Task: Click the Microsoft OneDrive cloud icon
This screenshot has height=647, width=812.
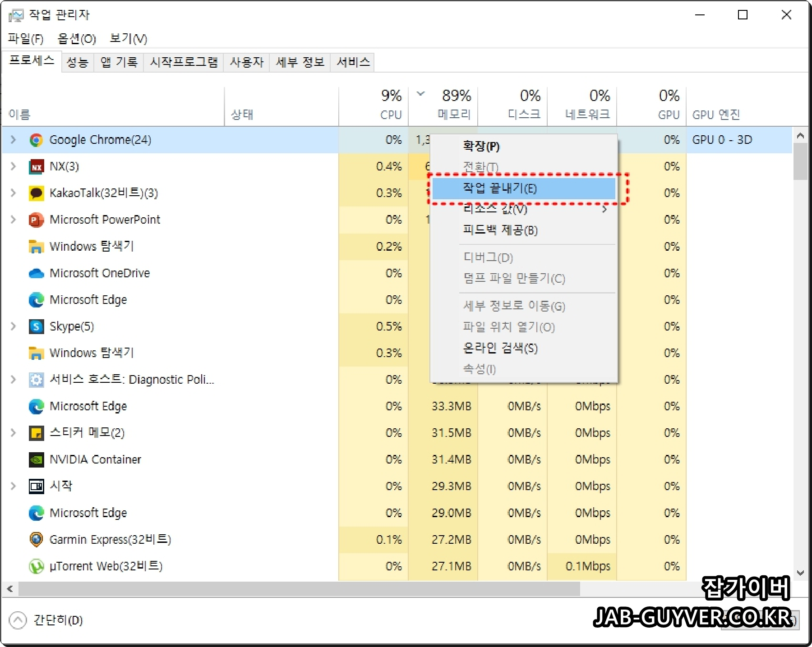Action: [x=36, y=273]
